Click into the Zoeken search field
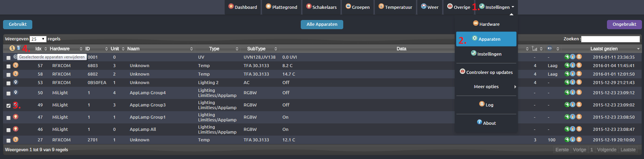Viewport: 644px width, 159px height. pyautogui.click(x=610, y=39)
